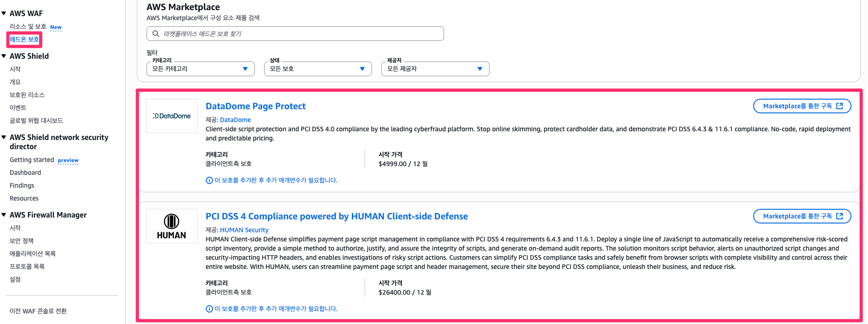Go to 보호된 리소스
The width and height of the screenshot is (868, 324).
[x=27, y=95]
